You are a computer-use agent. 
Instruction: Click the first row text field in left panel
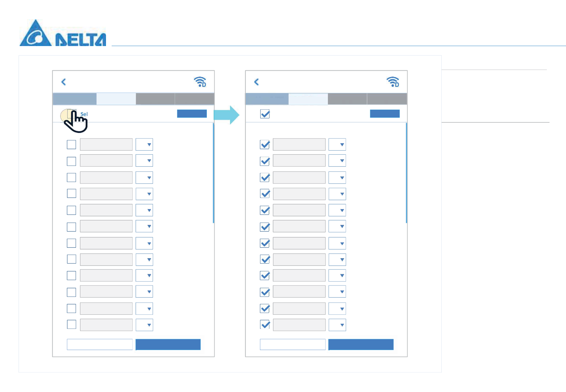(106, 145)
